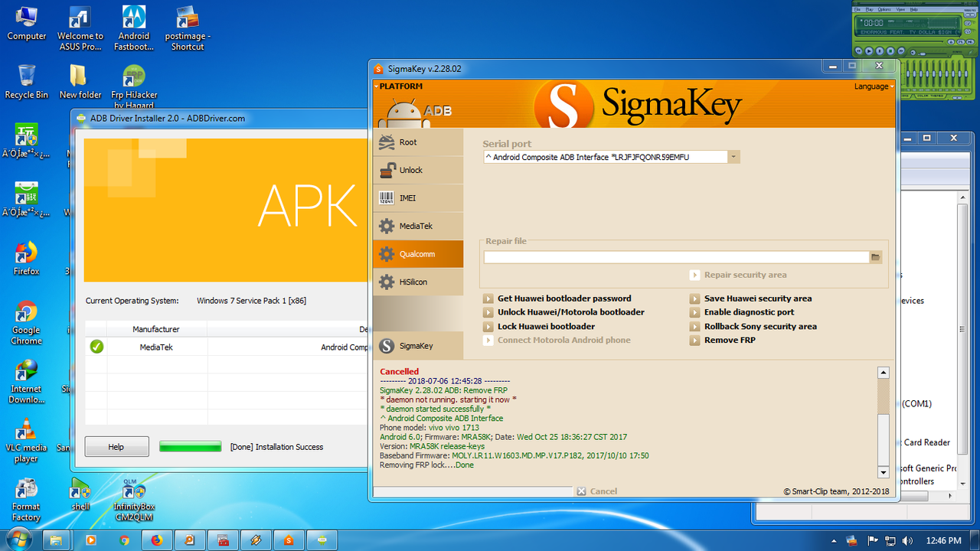980x551 pixels.
Task: Click Winamp pause button
Action: coord(880,51)
